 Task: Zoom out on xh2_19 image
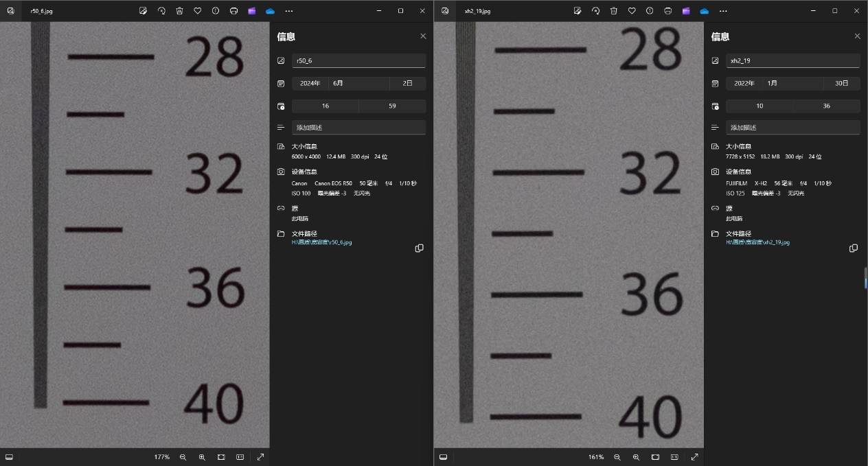tap(617, 457)
